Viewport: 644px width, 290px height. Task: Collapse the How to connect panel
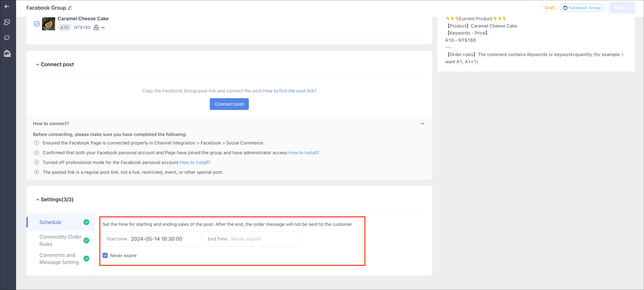pos(422,124)
